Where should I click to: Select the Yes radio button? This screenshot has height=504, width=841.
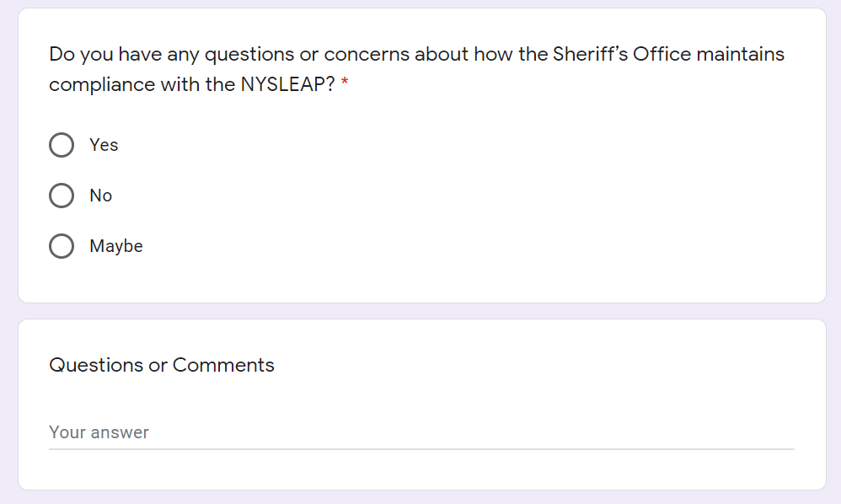tap(62, 145)
